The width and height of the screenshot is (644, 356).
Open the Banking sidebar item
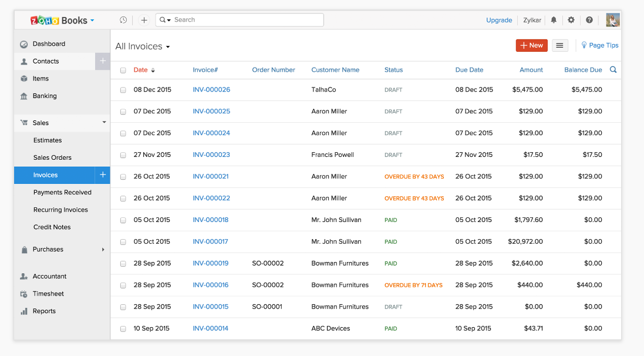pos(45,96)
